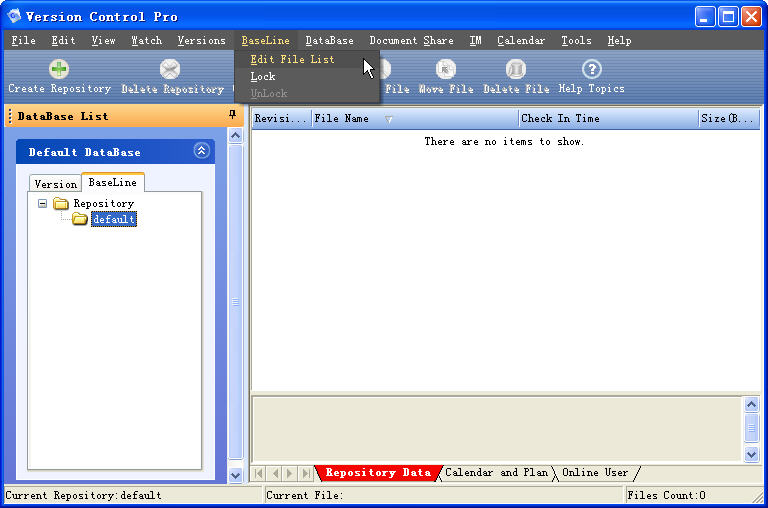The image size is (768, 508).
Task: Click sidebar scrollbar up arrow
Action: [236, 135]
